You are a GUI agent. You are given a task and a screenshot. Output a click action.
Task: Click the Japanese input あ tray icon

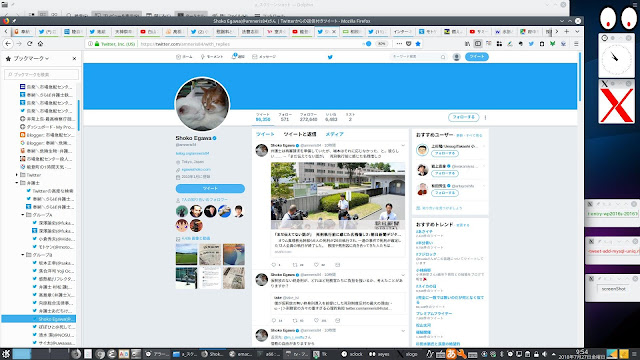click(451, 354)
